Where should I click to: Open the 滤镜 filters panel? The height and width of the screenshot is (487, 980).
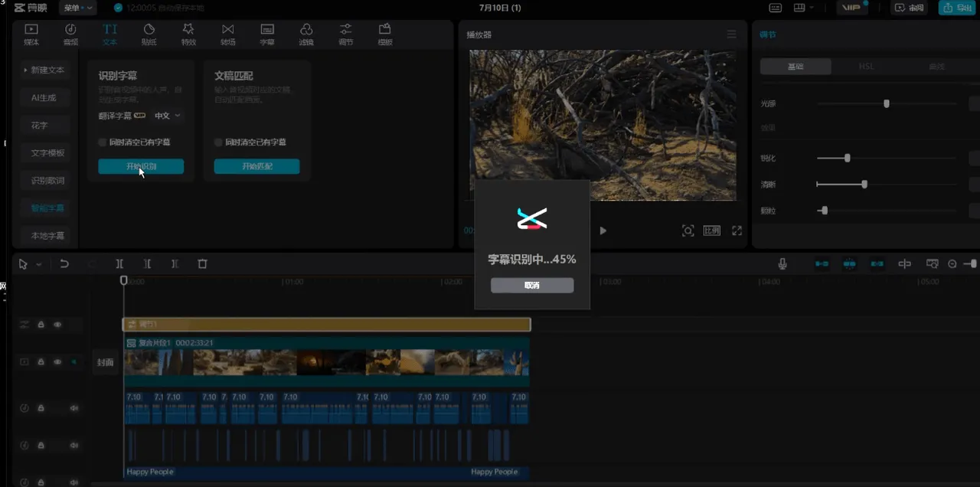click(x=306, y=34)
